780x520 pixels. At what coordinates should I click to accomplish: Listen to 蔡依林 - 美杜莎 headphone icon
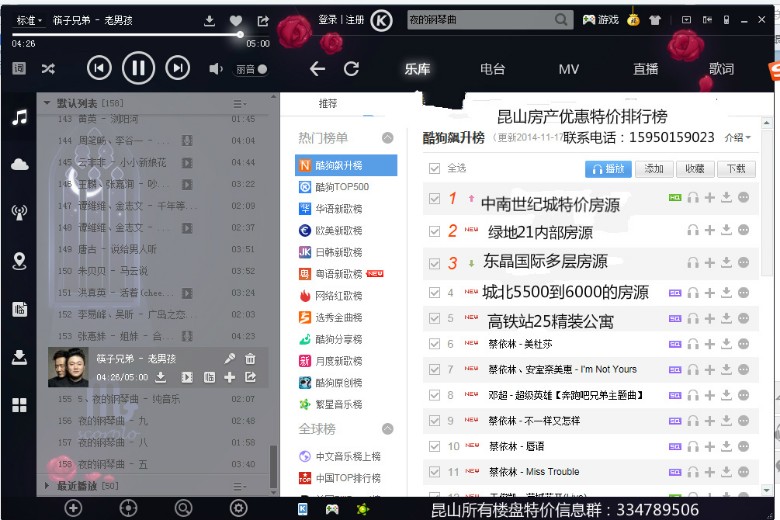(x=693, y=344)
